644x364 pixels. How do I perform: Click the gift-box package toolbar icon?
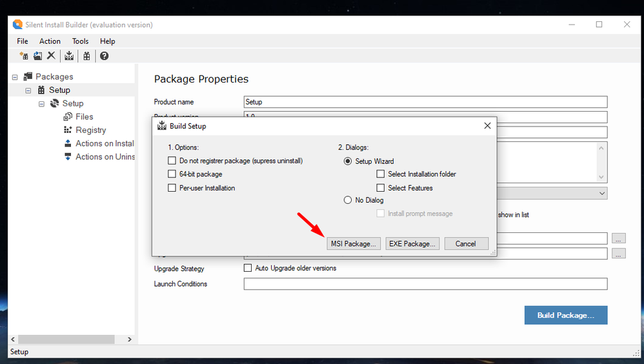(x=86, y=56)
